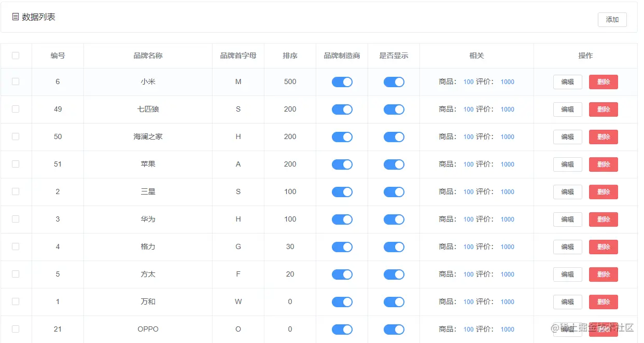The width and height of the screenshot is (644, 343).
Task: Delete the 小米 brand row
Action: (x=604, y=82)
